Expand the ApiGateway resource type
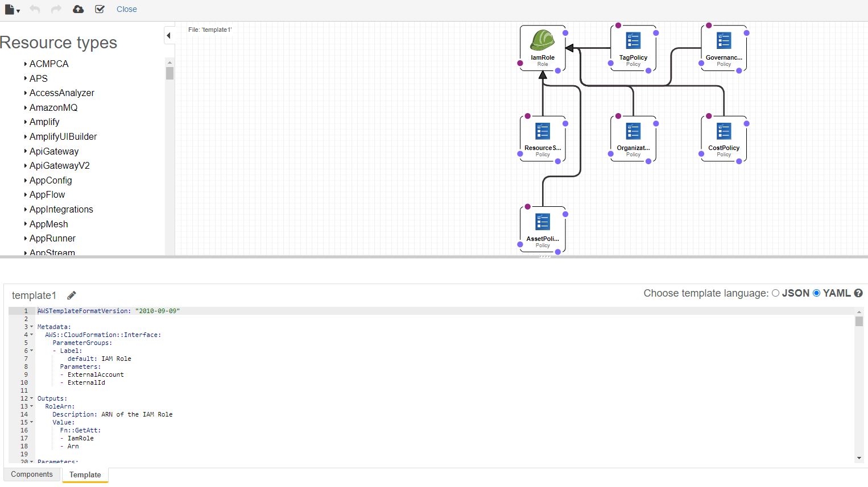The height and width of the screenshot is (487, 868). tap(26, 151)
